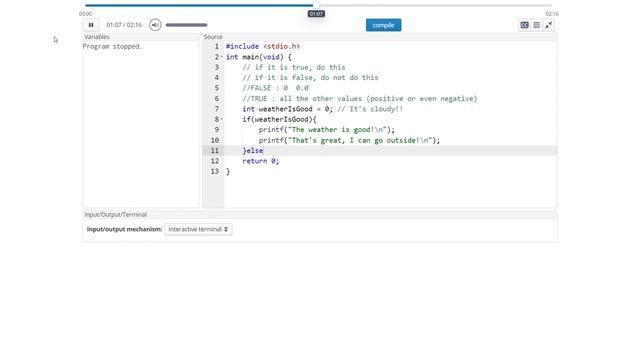Pause the video playback
The width and height of the screenshot is (640, 360).
[91, 25]
